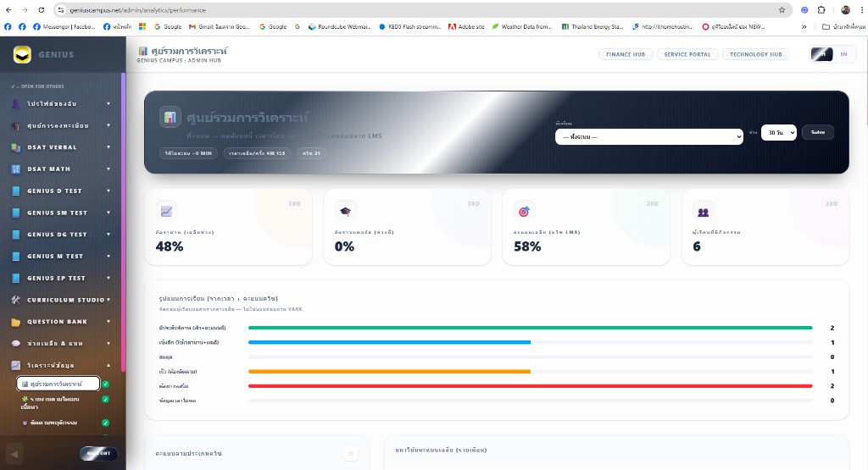868x470 pixels.
Task: Click the line chart icon on 48% card
Action: pos(166,211)
